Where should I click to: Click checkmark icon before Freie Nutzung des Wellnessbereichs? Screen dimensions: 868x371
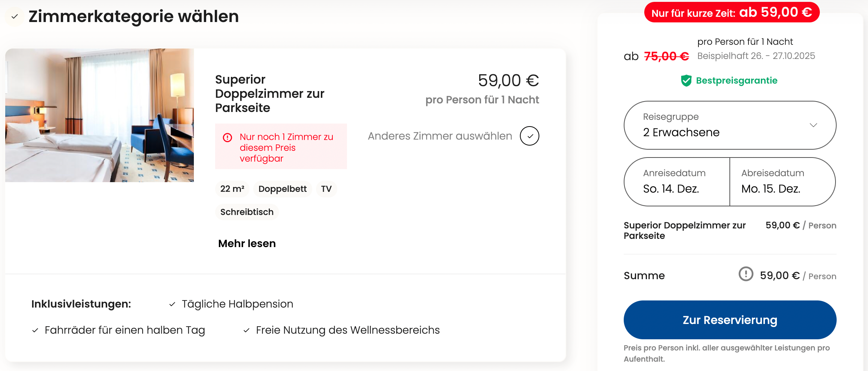pyautogui.click(x=247, y=330)
